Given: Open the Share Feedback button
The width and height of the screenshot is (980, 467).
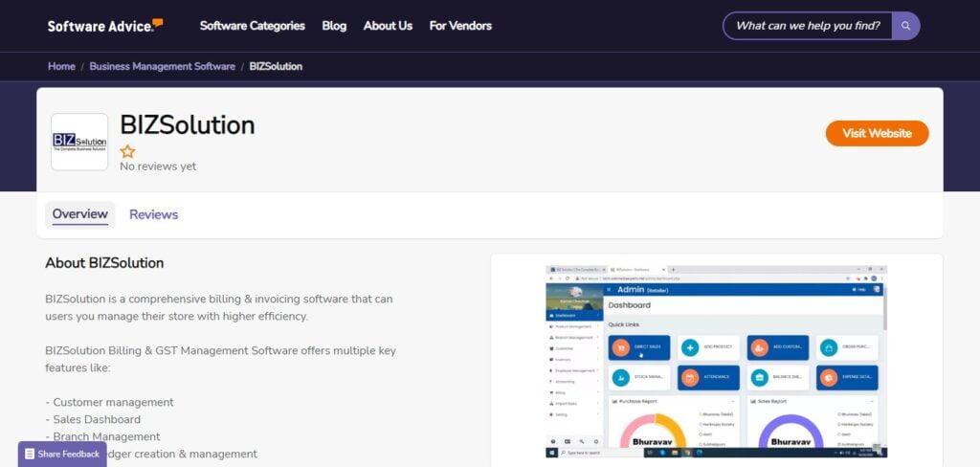Looking at the screenshot, I should tap(62, 454).
